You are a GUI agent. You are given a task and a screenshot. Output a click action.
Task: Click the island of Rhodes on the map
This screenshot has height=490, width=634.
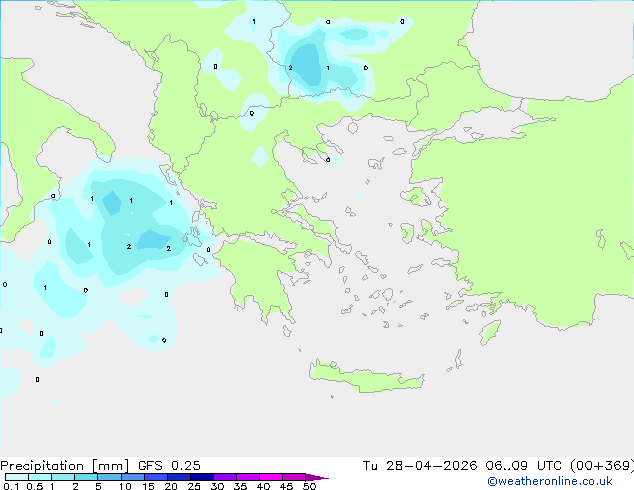tap(490, 332)
